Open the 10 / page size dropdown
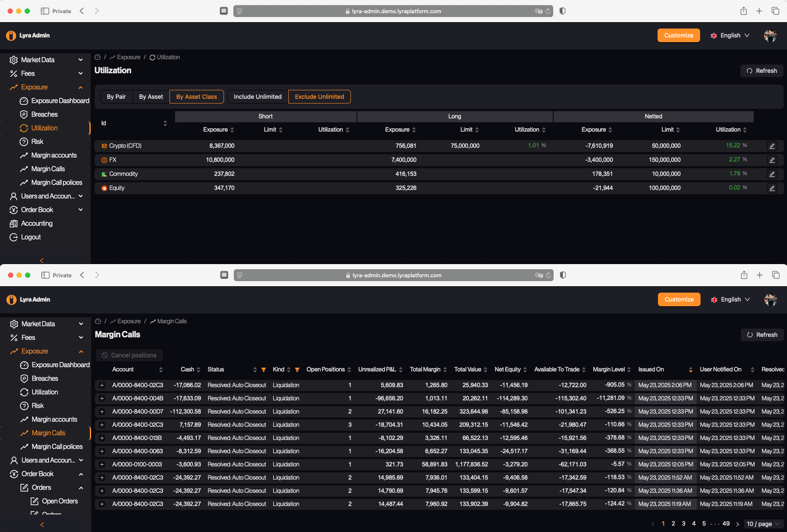 click(763, 524)
